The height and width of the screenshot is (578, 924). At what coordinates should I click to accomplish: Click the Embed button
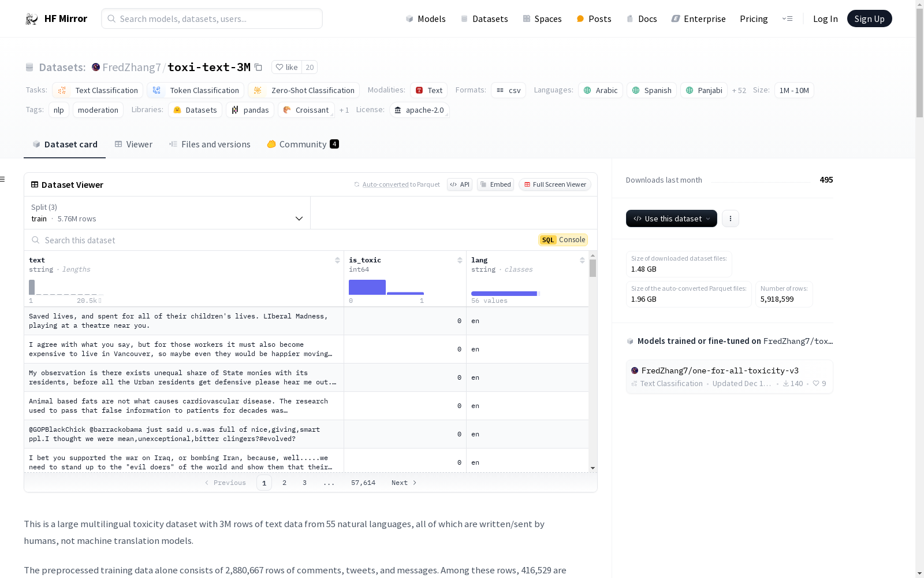coord(495,184)
